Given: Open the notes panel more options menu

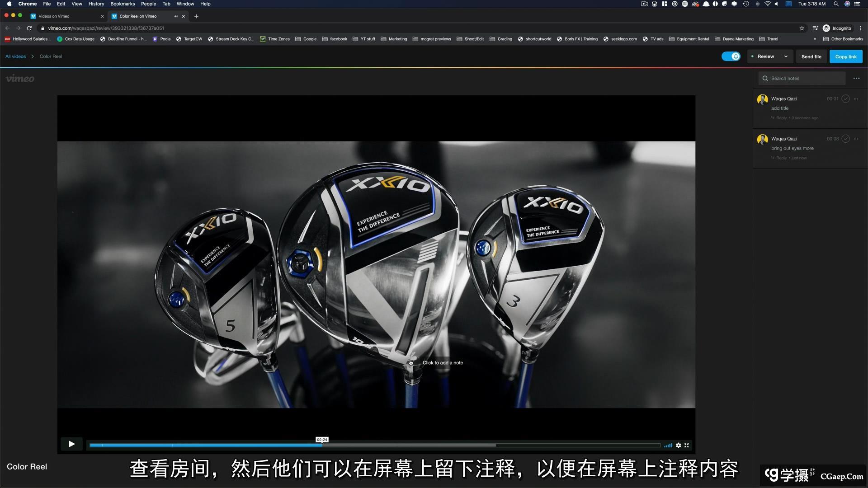Looking at the screenshot, I should point(856,79).
